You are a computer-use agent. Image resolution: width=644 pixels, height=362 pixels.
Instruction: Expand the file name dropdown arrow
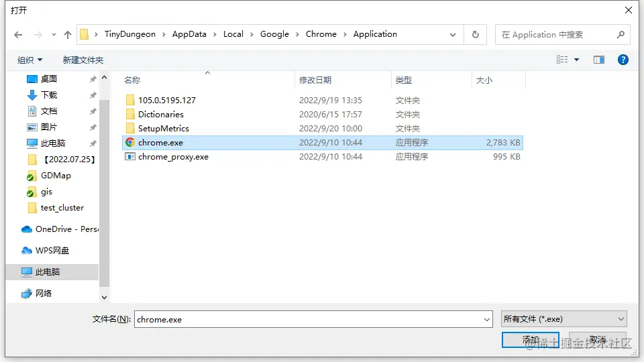[x=487, y=319]
